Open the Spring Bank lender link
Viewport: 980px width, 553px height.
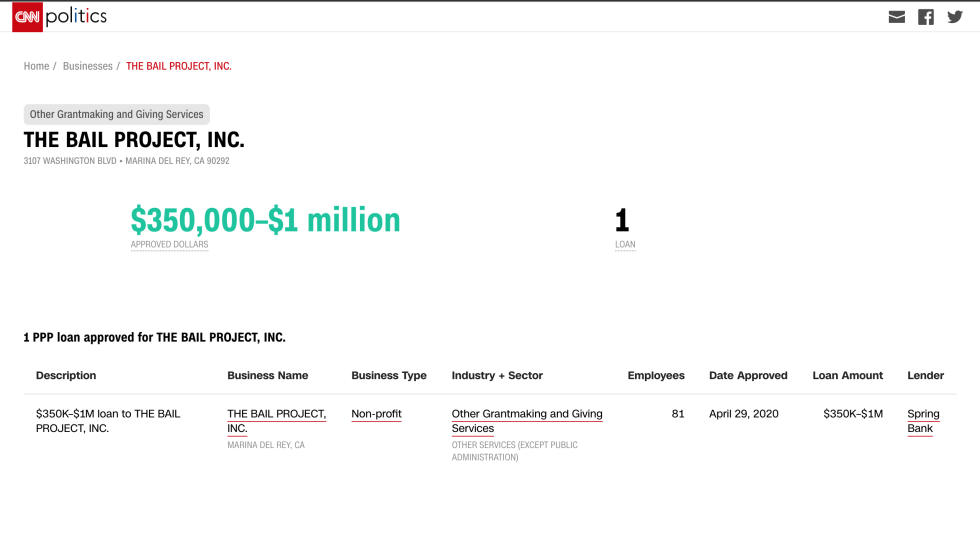923,421
